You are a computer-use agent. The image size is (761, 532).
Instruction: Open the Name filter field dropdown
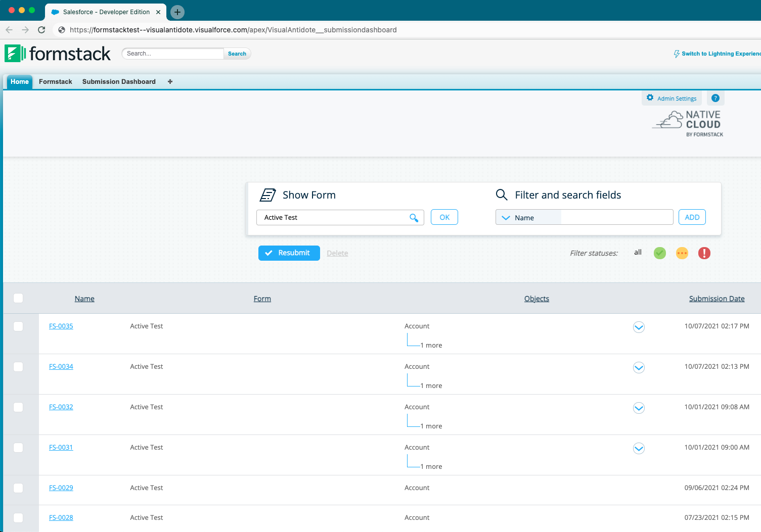506,218
